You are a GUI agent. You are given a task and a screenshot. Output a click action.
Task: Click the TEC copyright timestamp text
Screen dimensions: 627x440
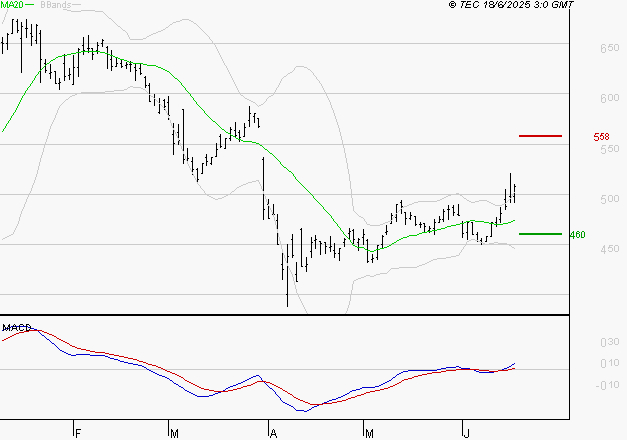511,5
